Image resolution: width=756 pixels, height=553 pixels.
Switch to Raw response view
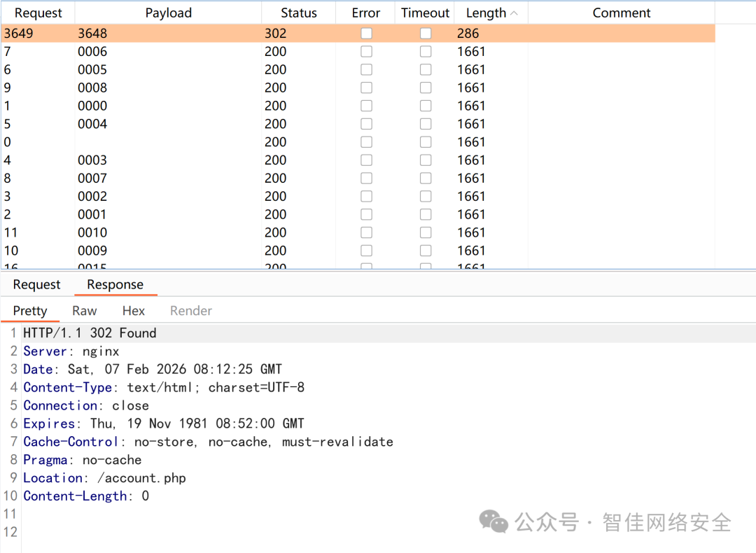(x=84, y=310)
